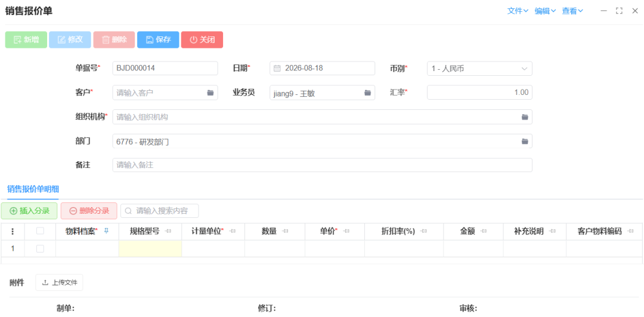Click the 修改 button
This screenshot has width=644, height=317.
pyautogui.click(x=70, y=40)
